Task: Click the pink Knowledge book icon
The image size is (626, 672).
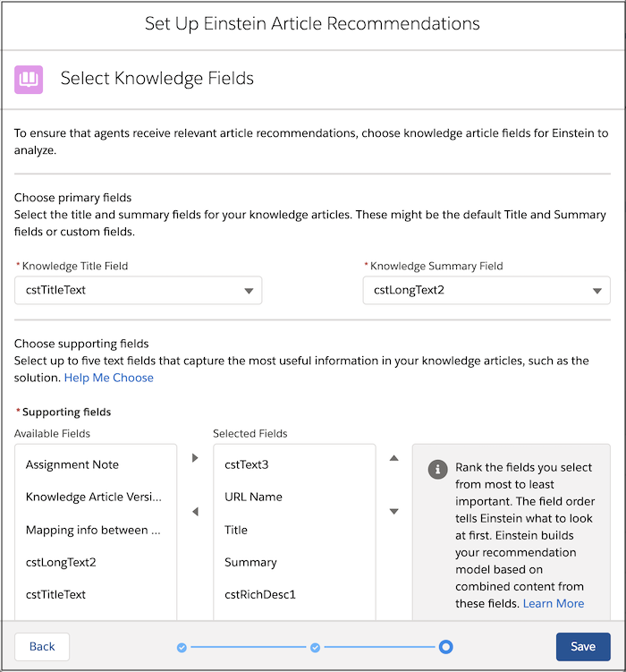Action: [x=29, y=80]
